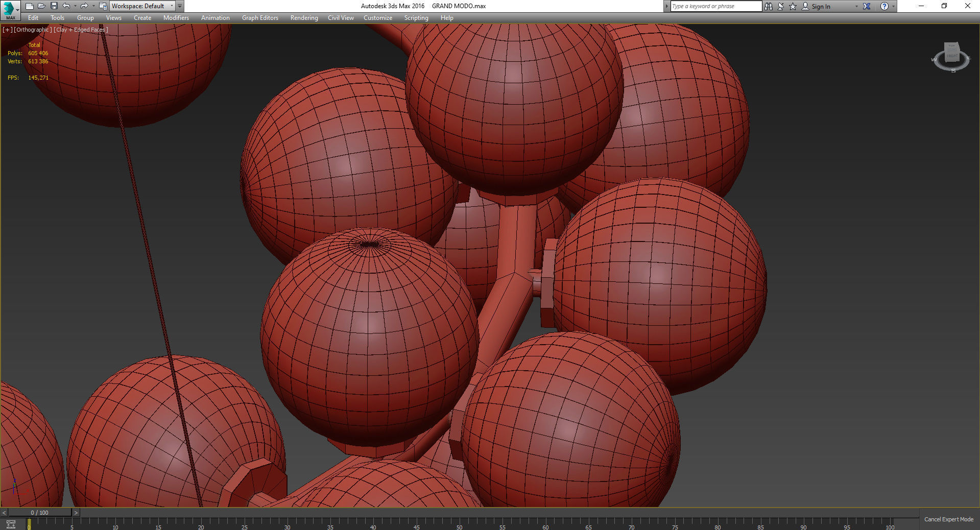Open the Views menu

[x=114, y=18]
